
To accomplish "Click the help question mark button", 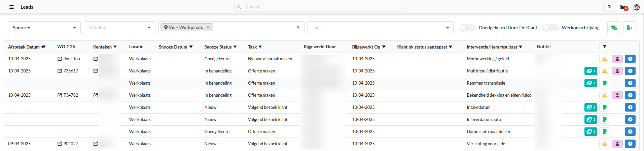I will [x=609, y=7].
